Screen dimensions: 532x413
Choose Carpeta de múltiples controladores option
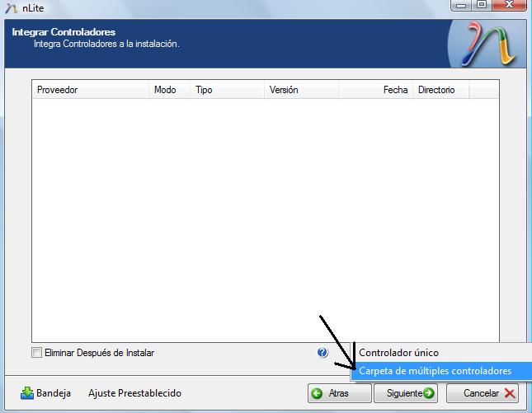tap(435, 372)
